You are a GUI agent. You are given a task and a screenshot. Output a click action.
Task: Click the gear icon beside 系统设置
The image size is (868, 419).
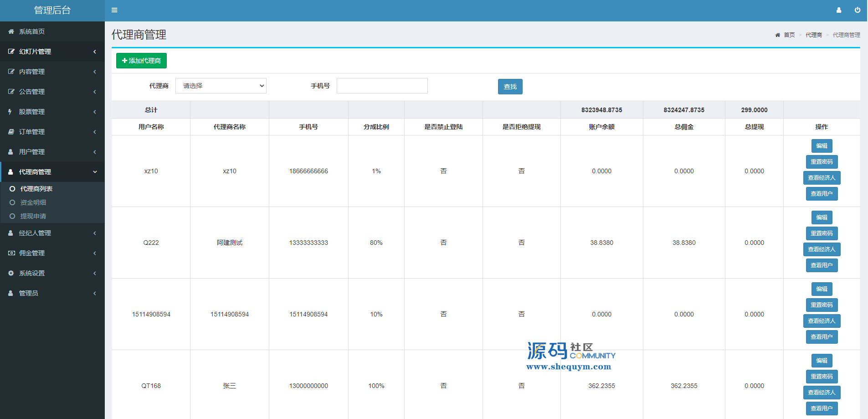pyautogui.click(x=11, y=273)
